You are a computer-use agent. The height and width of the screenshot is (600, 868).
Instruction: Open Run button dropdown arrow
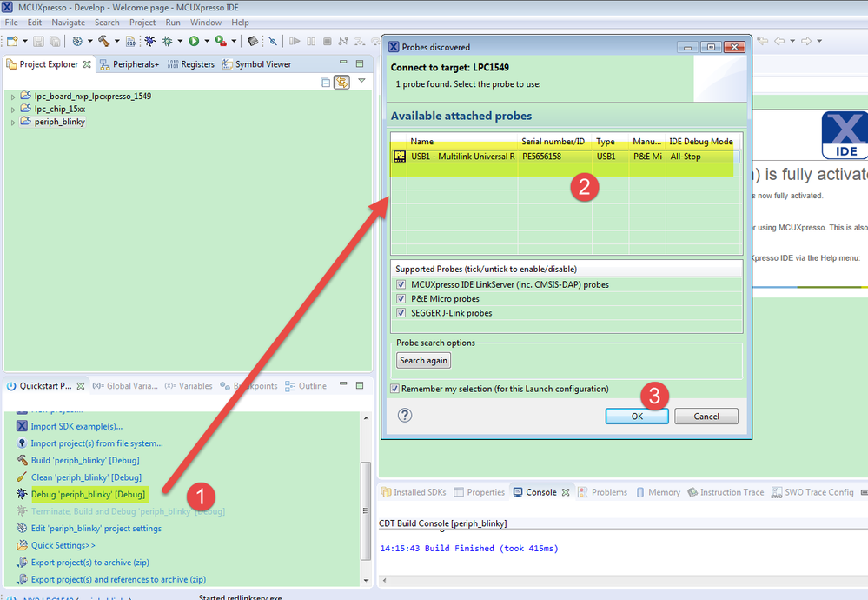pos(207,41)
